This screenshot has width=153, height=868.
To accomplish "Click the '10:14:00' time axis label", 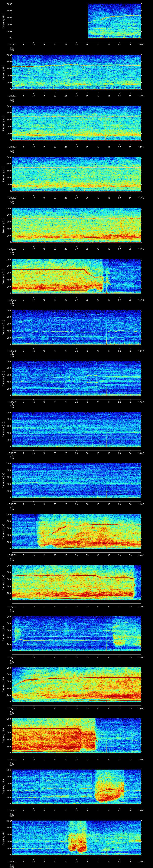I will 12,300.
